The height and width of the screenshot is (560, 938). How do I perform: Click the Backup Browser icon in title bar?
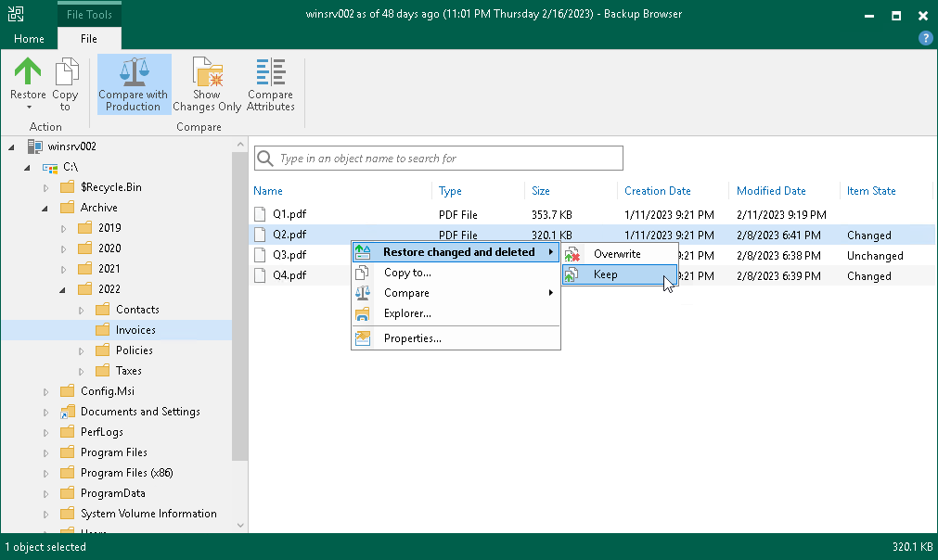point(15,15)
